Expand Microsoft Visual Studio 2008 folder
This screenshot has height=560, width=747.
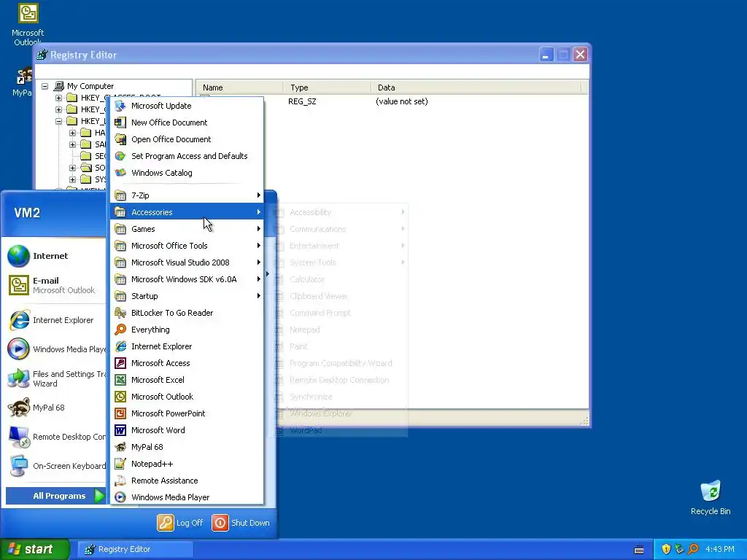point(187,262)
